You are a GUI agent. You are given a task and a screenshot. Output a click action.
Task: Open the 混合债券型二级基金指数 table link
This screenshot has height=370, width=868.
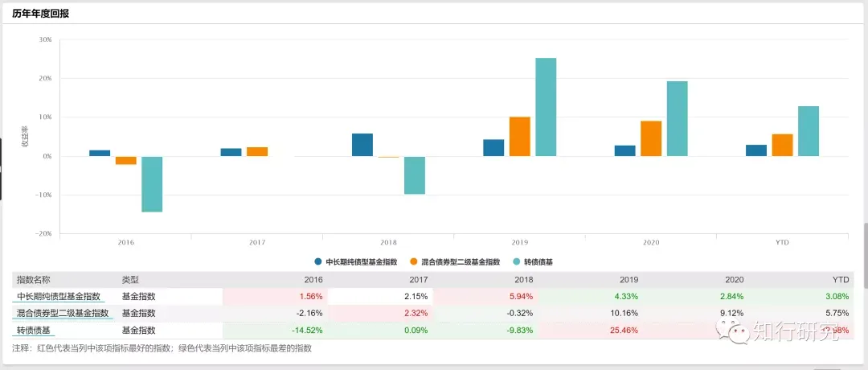[63, 313]
